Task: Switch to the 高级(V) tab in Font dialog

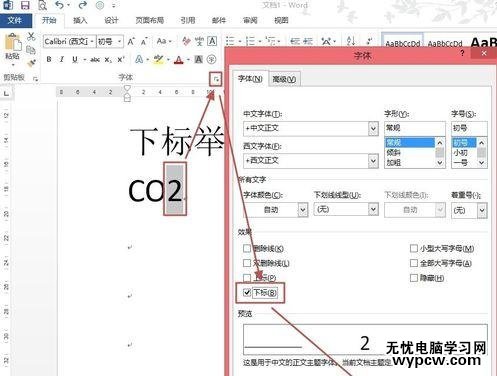Action: 284,79
